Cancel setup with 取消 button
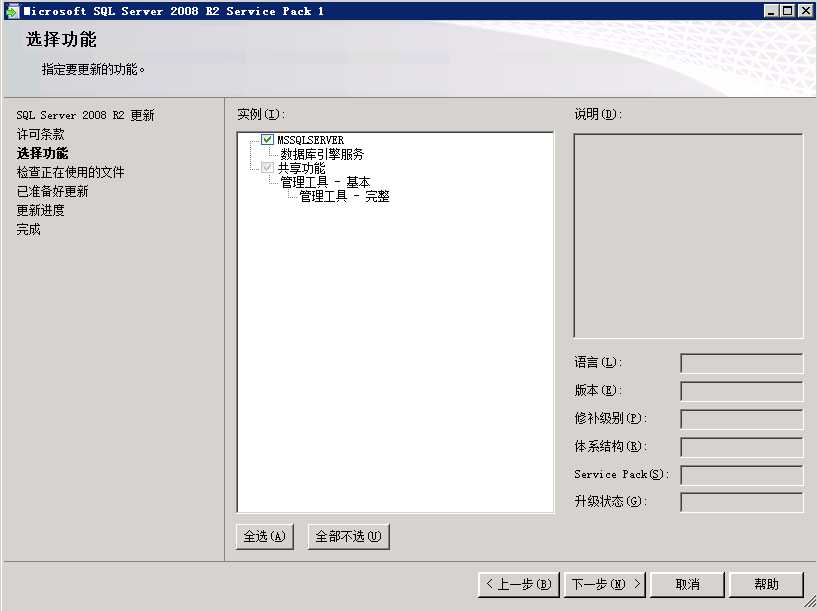 click(687, 584)
